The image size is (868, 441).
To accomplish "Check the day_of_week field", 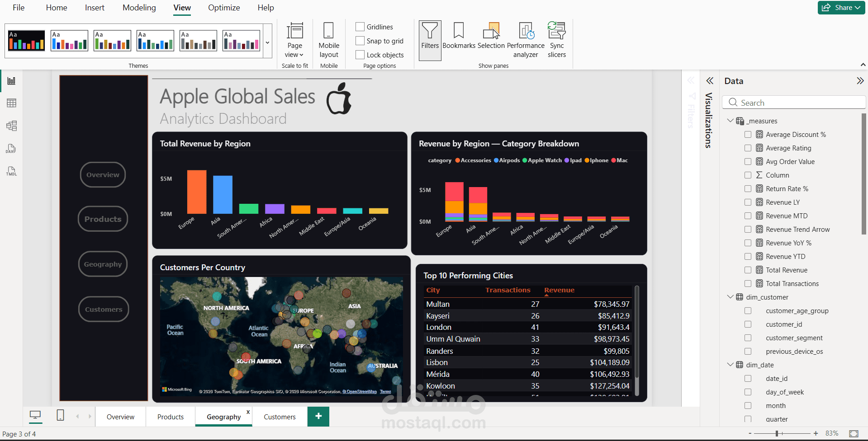I will tap(748, 392).
